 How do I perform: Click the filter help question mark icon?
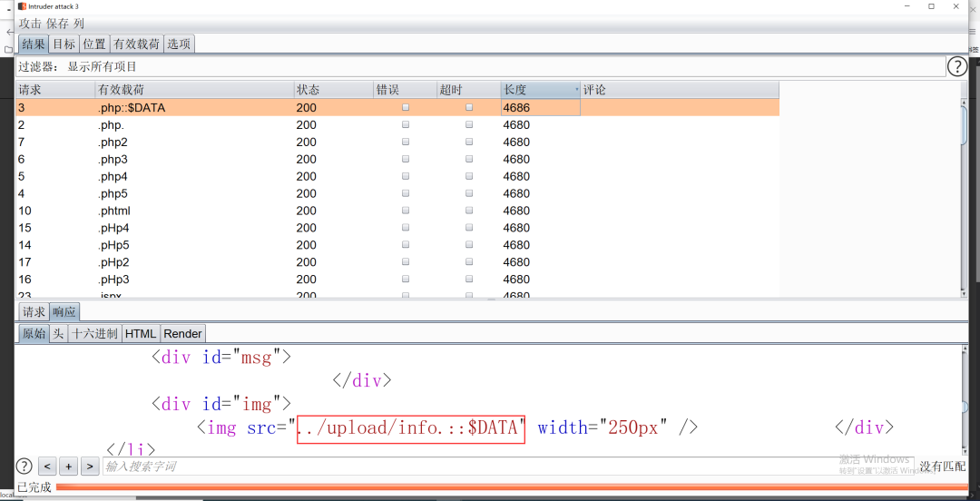tap(957, 66)
